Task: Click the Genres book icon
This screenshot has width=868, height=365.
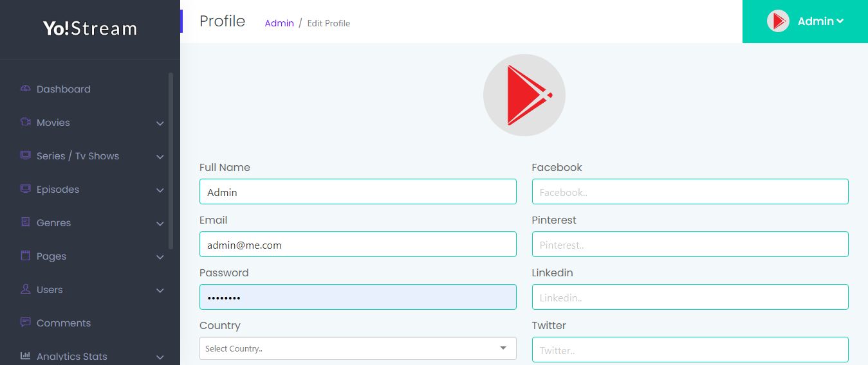Action: click(x=26, y=222)
